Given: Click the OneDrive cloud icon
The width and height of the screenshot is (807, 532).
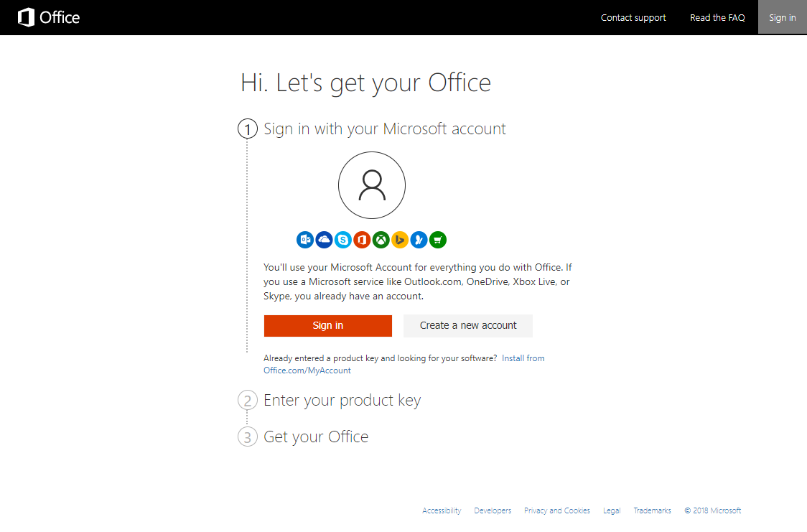Looking at the screenshot, I should coord(324,240).
